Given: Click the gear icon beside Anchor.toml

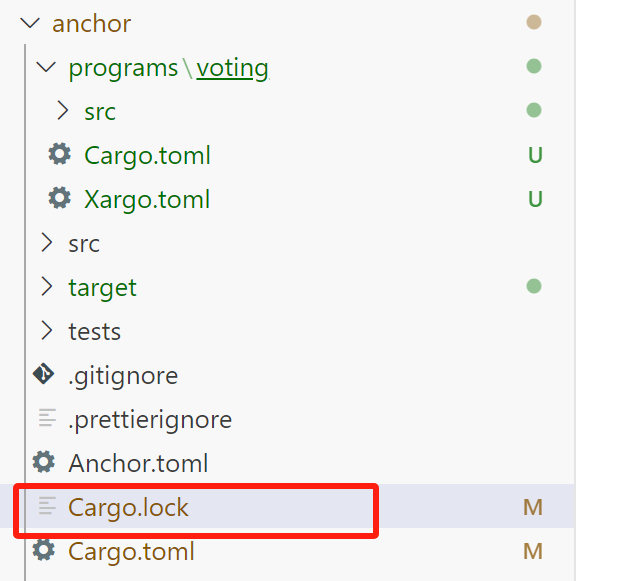Looking at the screenshot, I should point(44,462).
